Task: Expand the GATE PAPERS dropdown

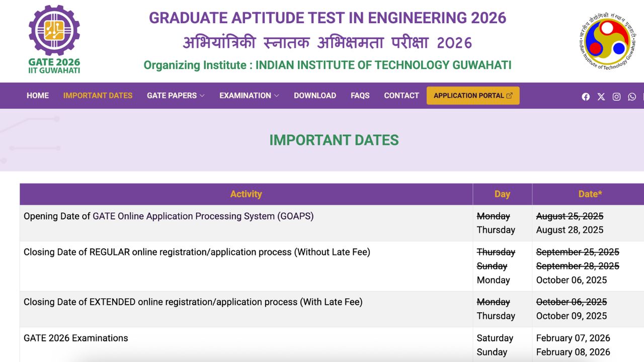Action: click(x=172, y=96)
